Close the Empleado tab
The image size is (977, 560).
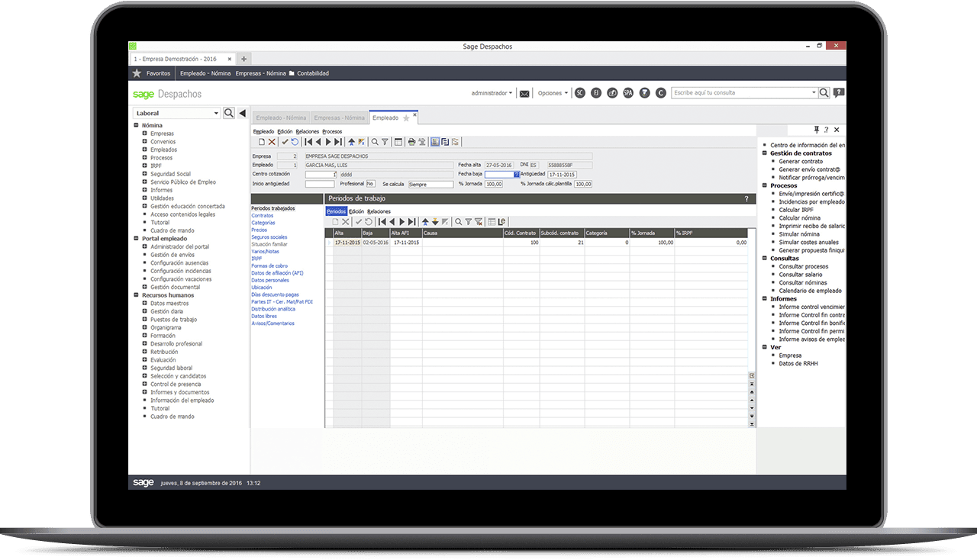(x=414, y=114)
